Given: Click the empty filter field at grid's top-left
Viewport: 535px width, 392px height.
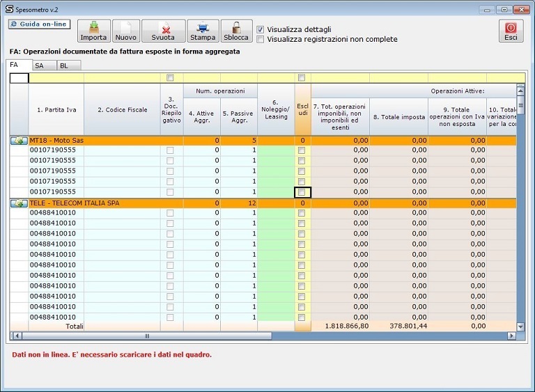Looking at the screenshot, I should pyautogui.click(x=19, y=78).
